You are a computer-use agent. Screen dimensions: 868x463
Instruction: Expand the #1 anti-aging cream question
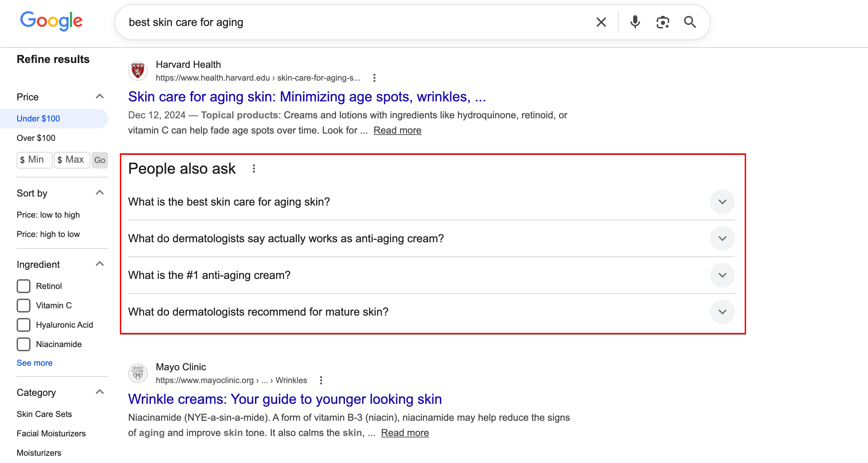tap(723, 275)
